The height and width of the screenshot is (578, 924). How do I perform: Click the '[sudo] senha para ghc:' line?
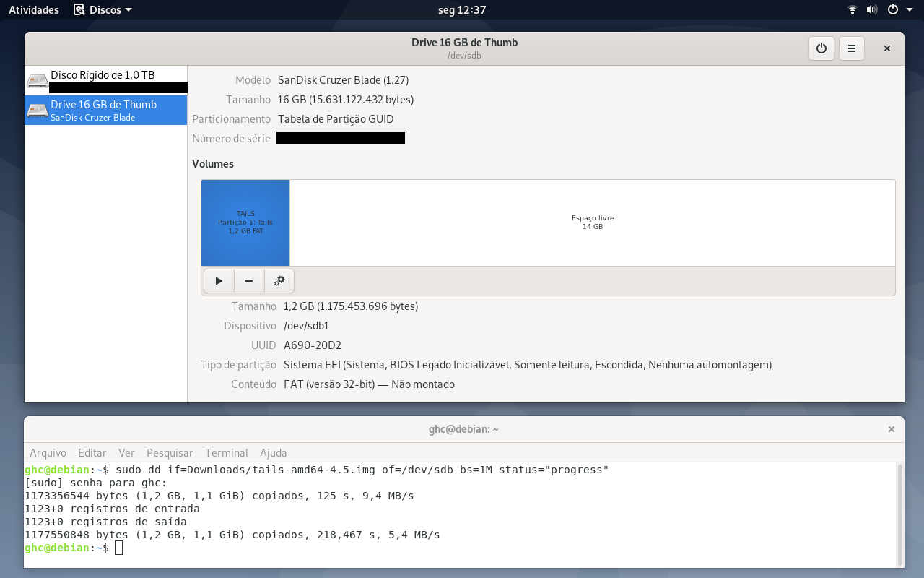click(x=96, y=483)
